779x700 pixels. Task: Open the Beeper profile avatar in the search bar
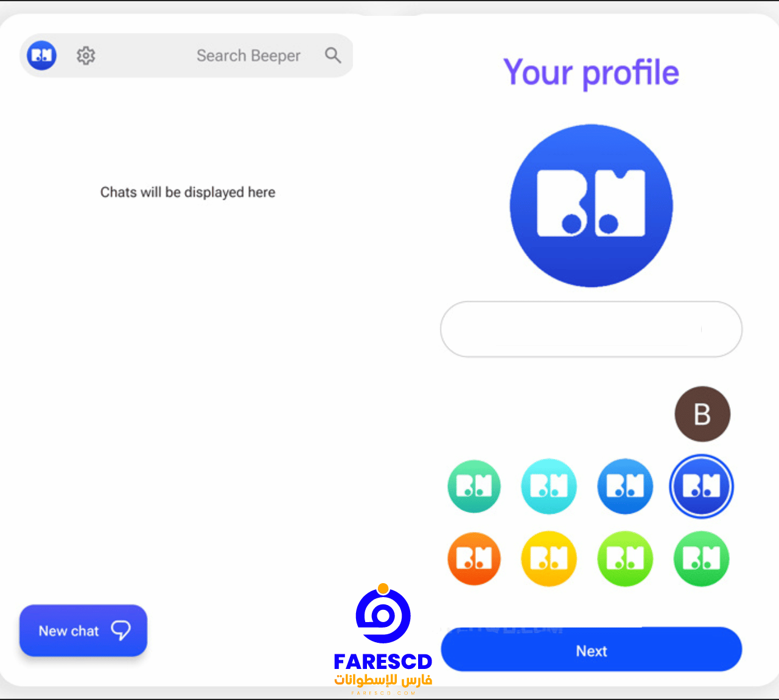point(42,55)
